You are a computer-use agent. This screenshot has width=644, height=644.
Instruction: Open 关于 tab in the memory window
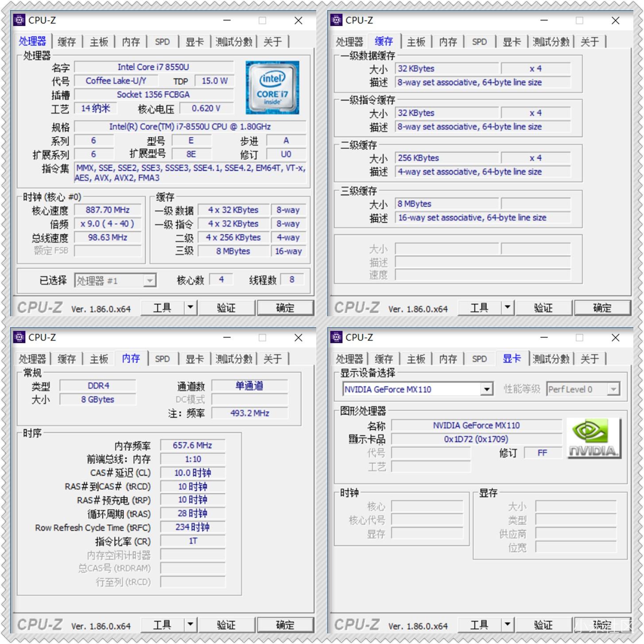[272, 359]
